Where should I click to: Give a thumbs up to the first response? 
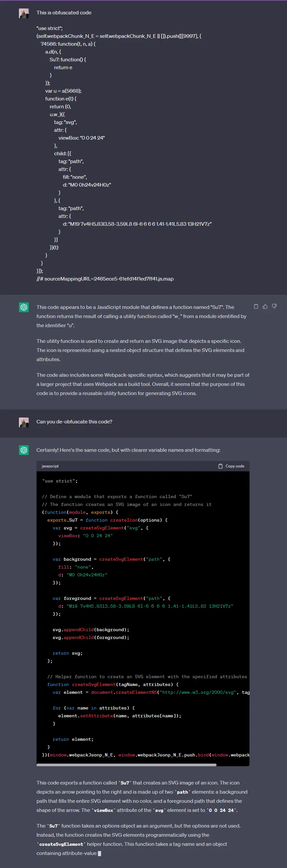tap(265, 306)
